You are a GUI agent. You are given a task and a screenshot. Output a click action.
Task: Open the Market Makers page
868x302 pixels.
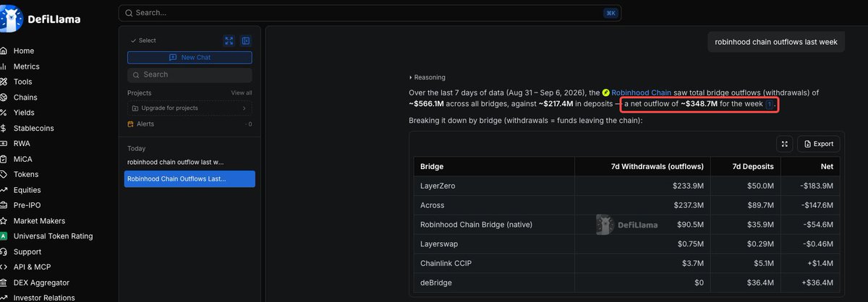coord(39,221)
